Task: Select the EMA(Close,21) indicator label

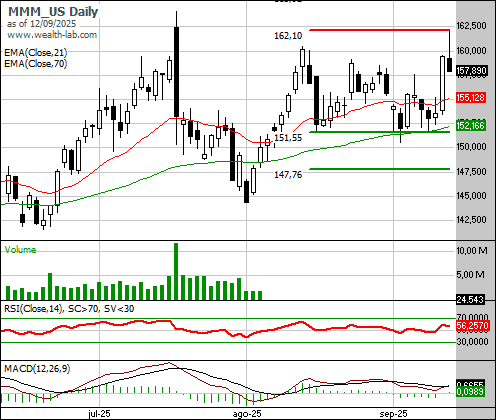Action: click(36, 52)
